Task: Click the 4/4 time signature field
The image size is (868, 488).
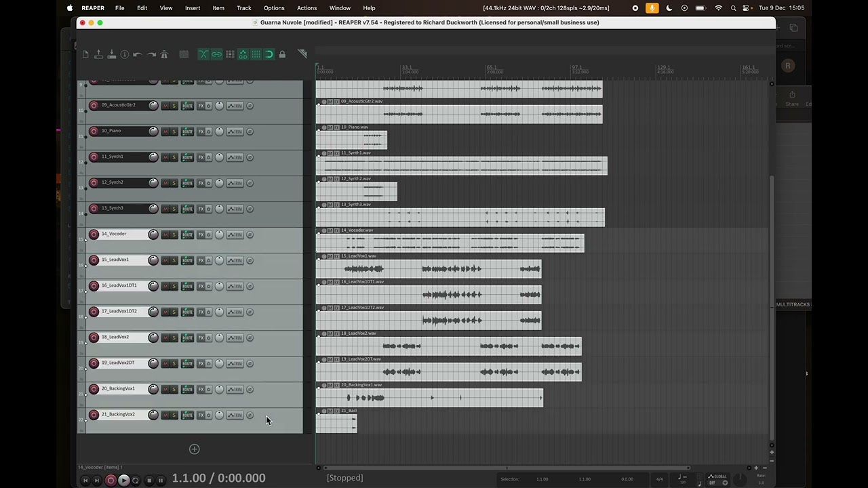Action: [660, 479]
